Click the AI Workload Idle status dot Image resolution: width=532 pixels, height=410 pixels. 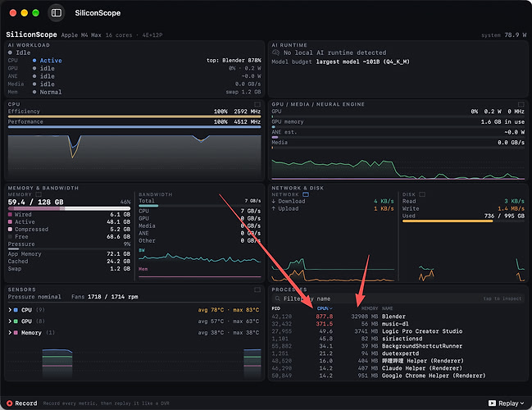(x=10, y=52)
